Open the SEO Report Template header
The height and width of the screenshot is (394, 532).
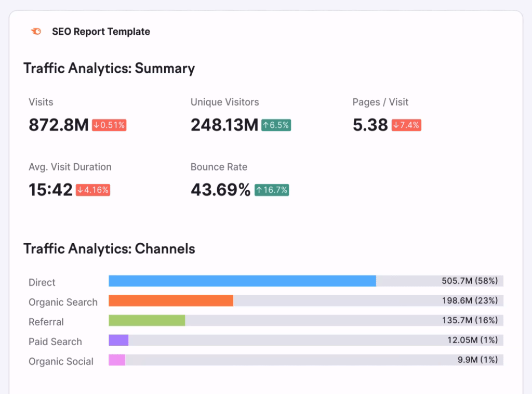tap(100, 31)
